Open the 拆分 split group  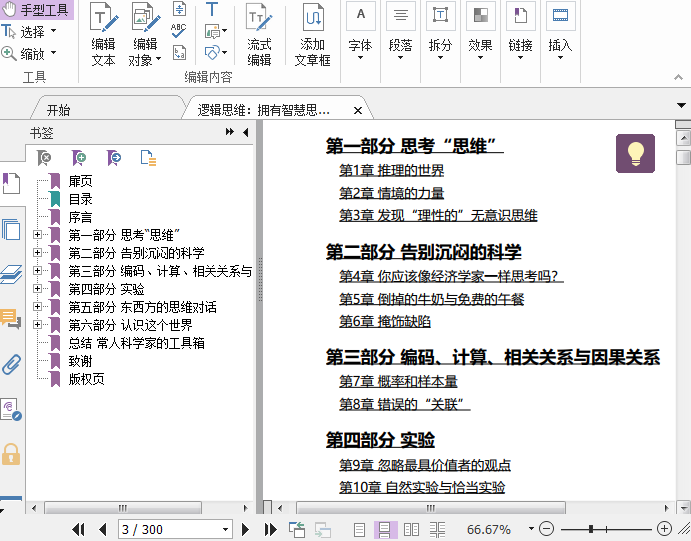pyautogui.click(x=440, y=32)
